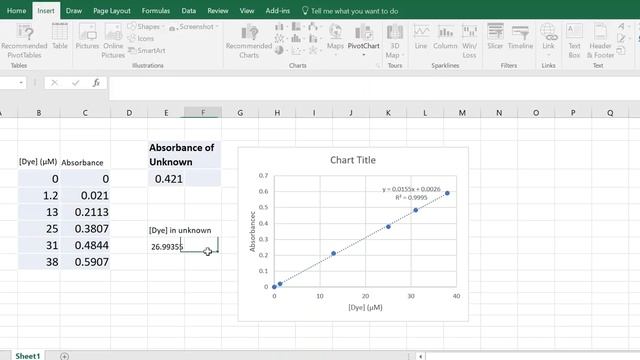Select the column C header
Image resolution: width=640 pixels, height=360 pixels.
click(x=85, y=113)
